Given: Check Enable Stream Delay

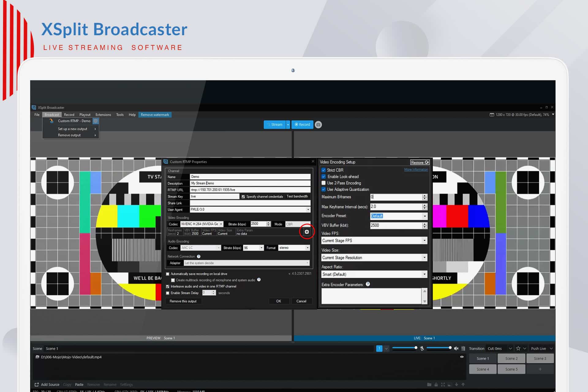Looking at the screenshot, I should point(168,293).
